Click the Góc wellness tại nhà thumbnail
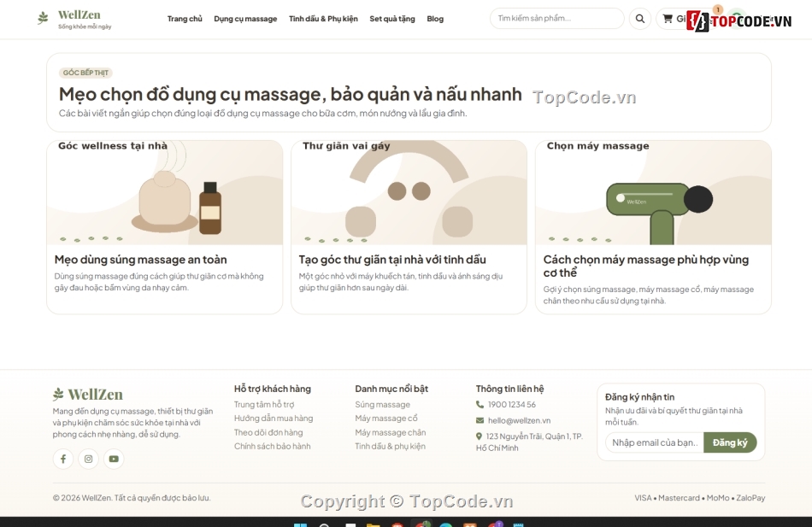 [165, 192]
